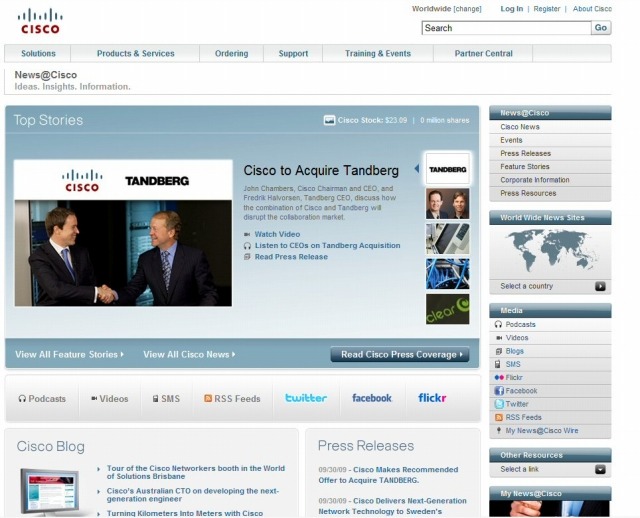Click the About Cisco link
This screenshot has width=640, height=518.
(592, 9)
